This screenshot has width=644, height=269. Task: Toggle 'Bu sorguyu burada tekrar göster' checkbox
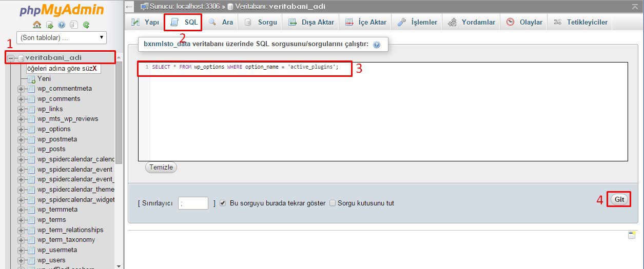[223, 203]
